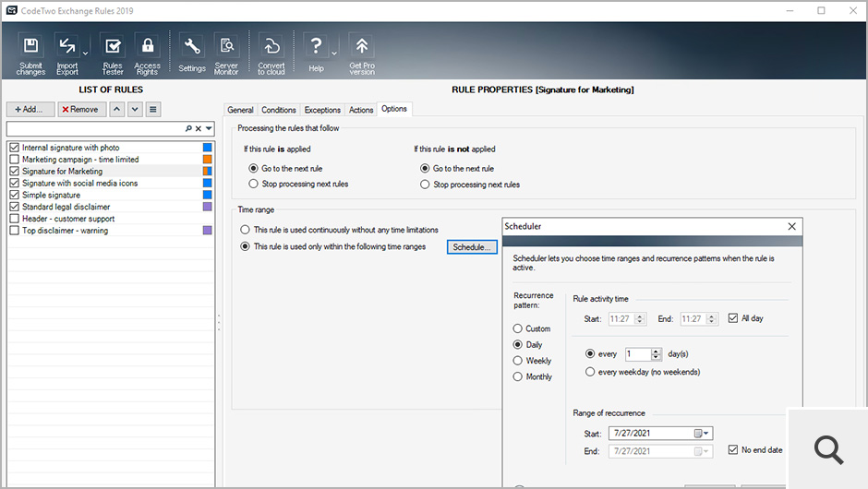
Task: Clear the rules search with X icon
Action: point(199,128)
